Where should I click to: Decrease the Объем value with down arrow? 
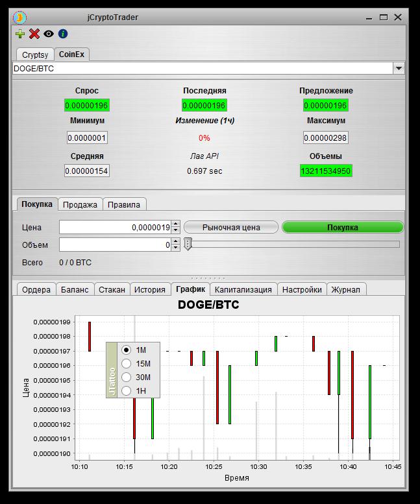click(x=175, y=248)
